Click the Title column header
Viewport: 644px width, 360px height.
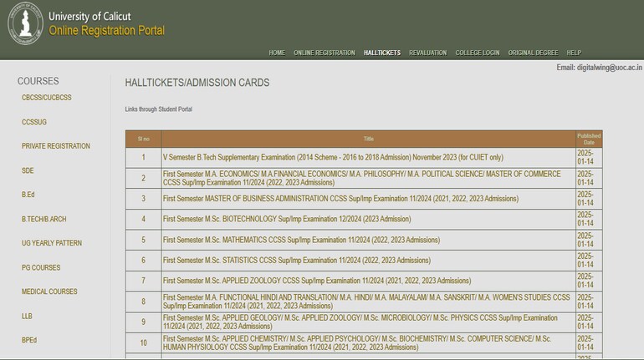(x=368, y=139)
